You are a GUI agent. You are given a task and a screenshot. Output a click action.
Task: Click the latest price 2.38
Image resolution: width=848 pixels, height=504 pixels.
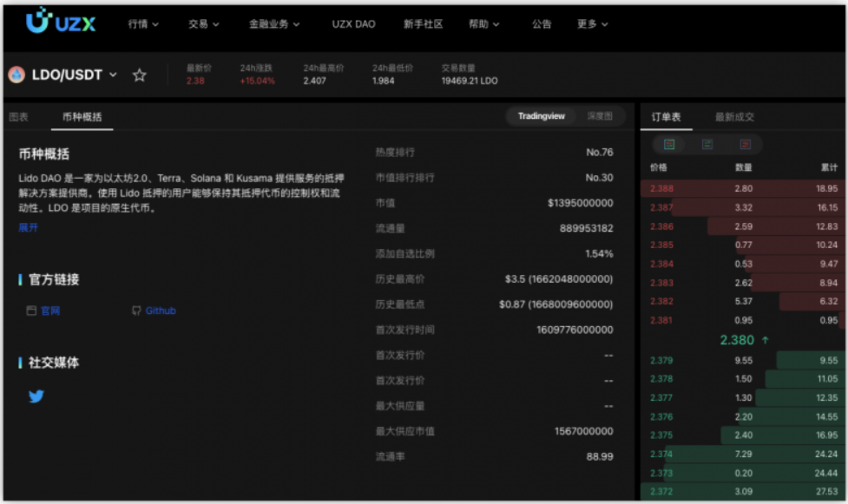point(195,81)
